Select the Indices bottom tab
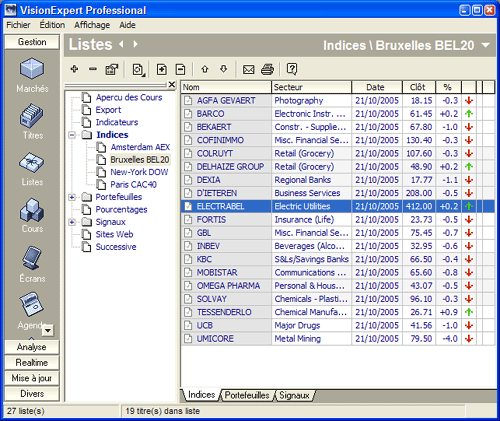This screenshot has height=421, width=500. click(201, 395)
